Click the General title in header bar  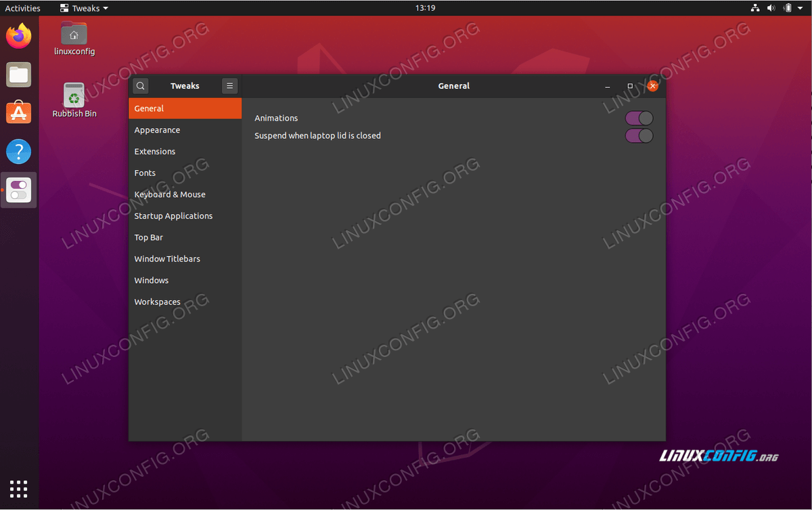[454, 86]
